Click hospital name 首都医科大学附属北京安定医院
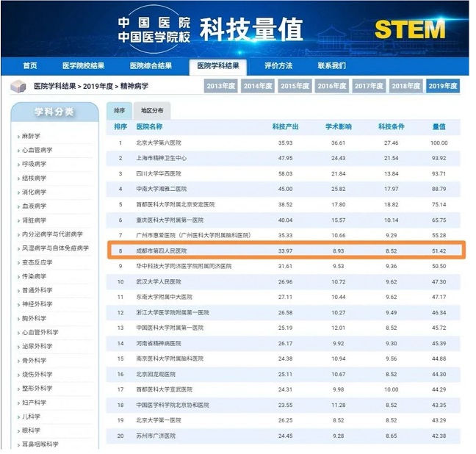 coord(175,204)
